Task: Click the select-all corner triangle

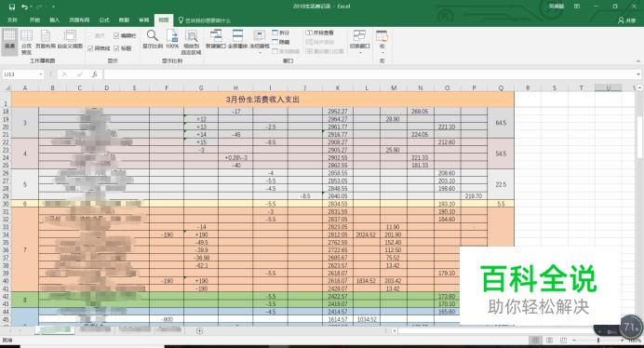Action: [7, 87]
